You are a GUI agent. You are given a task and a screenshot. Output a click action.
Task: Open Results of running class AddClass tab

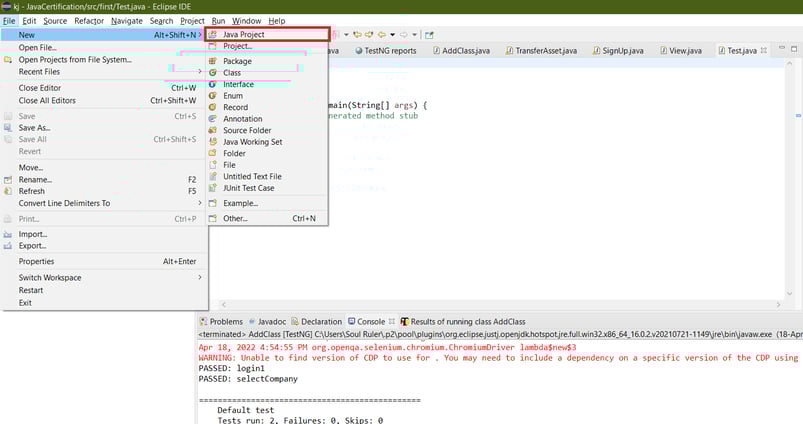click(463, 322)
